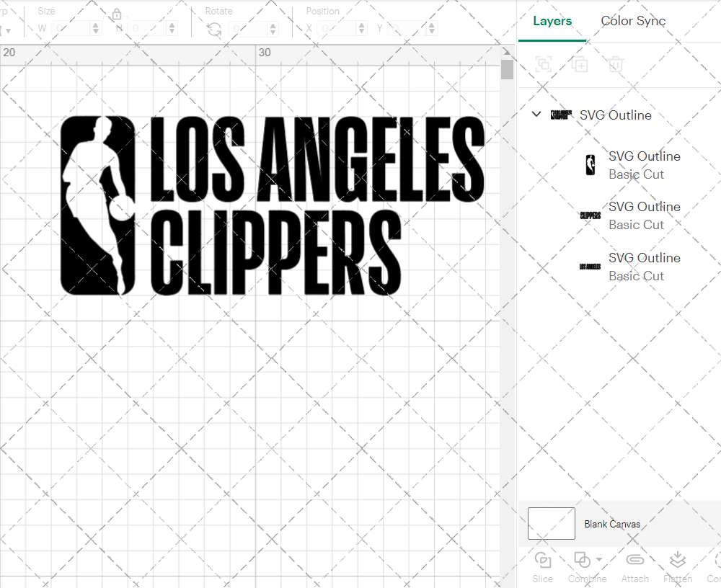Click Basic Cut under the LOS ANGELES layer
721x588 pixels.
tap(636, 276)
